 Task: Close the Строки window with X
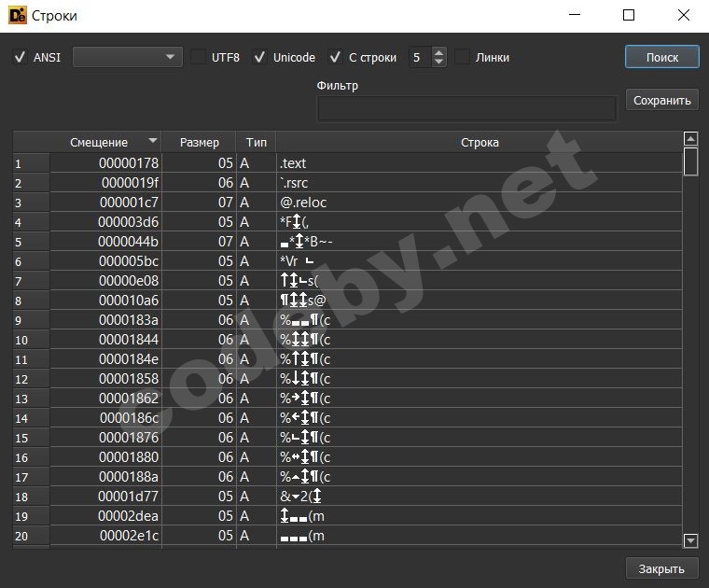pyautogui.click(x=684, y=15)
